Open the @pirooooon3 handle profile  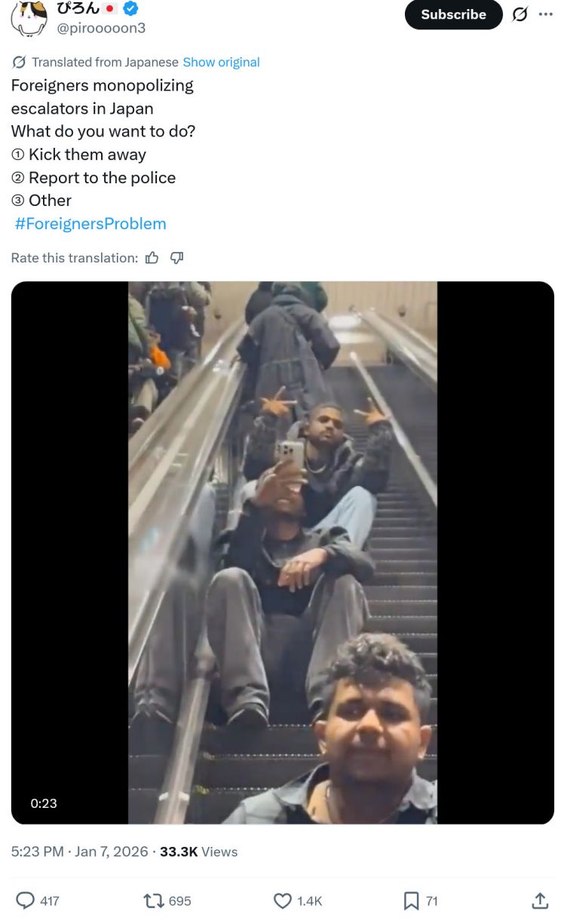[102, 28]
